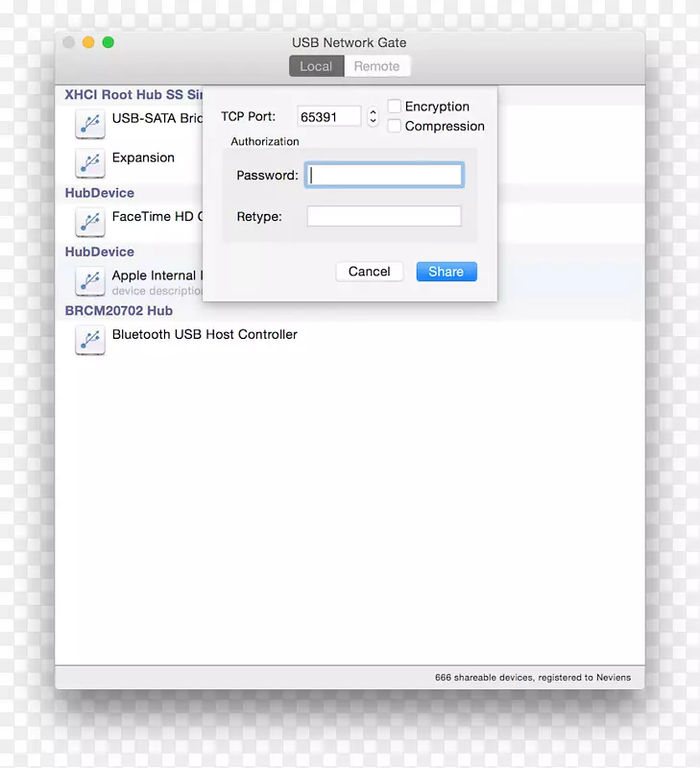Enable the Compression checkbox
Screen dimensions: 700x768
(395, 126)
